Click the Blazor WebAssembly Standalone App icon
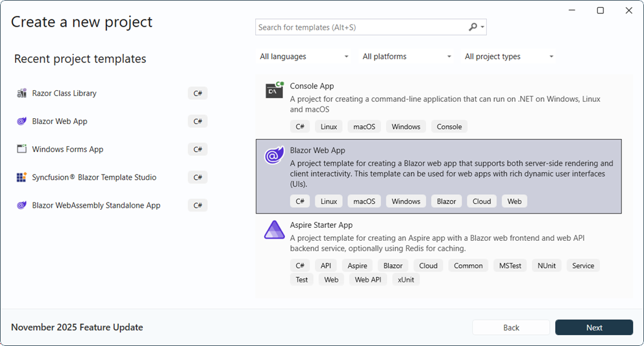644x346 pixels. [21, 205]
